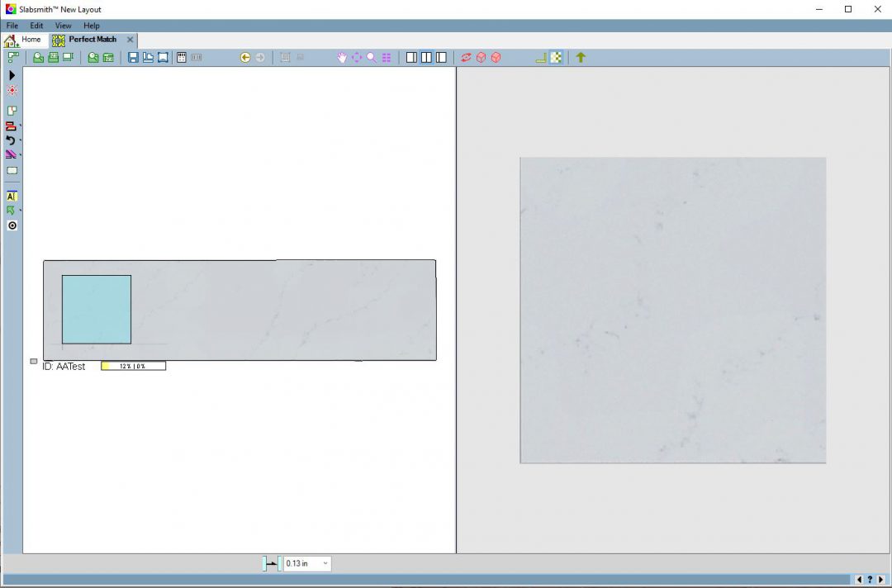Select the black arrow pointer tool
Screen dimensions: 892x588
12,75
